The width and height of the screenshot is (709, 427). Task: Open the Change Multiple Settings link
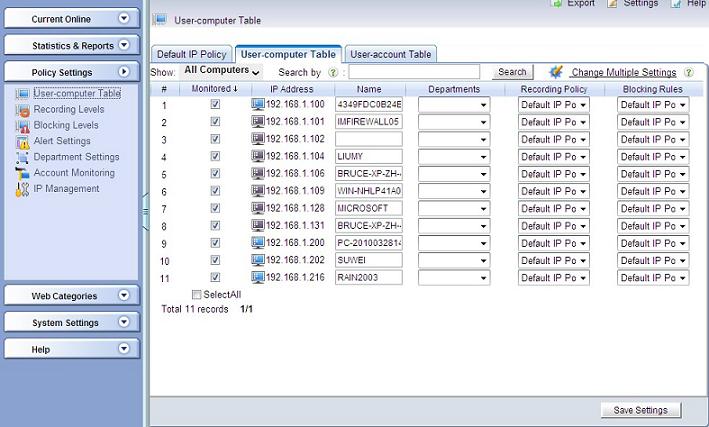(x=623, y=73)
